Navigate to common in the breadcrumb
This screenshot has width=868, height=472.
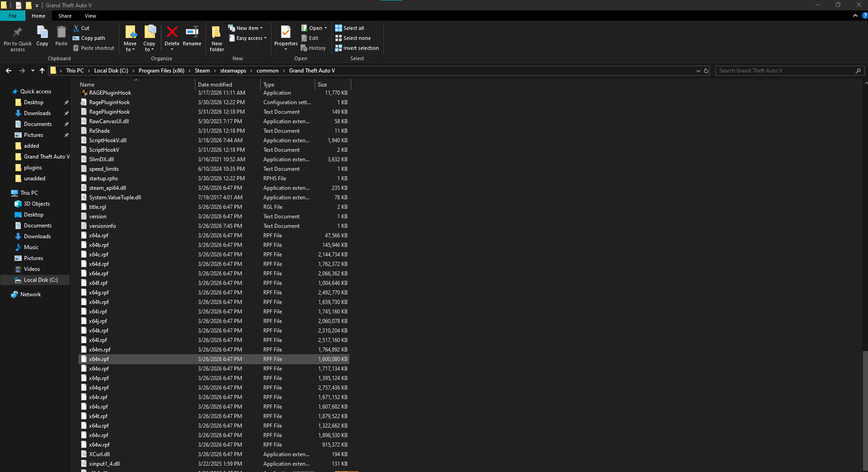267,71
